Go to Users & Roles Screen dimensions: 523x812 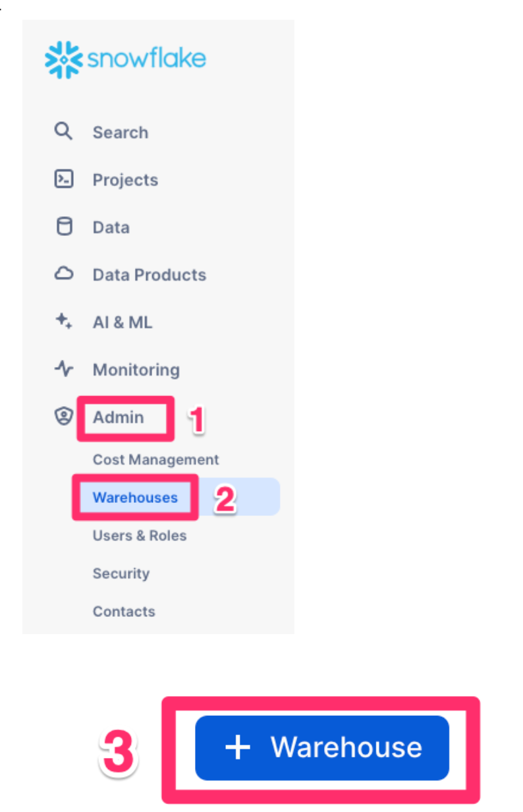[140, 535]
